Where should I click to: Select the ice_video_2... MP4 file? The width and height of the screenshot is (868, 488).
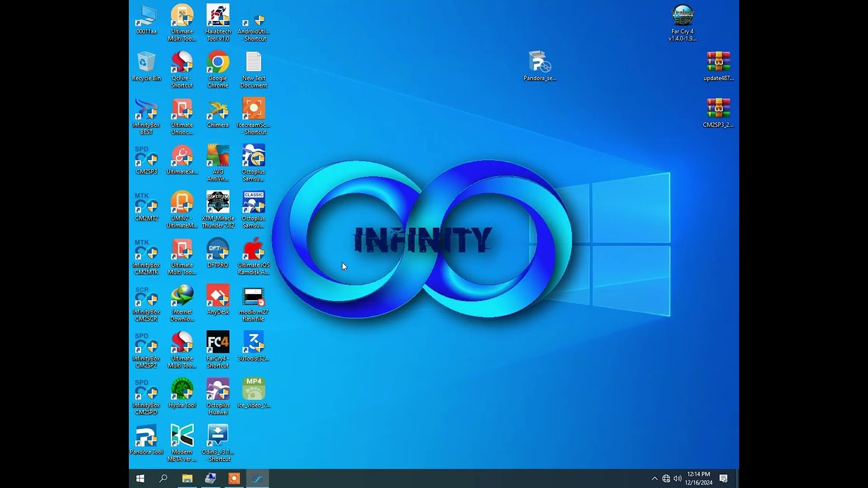point(254,393)
